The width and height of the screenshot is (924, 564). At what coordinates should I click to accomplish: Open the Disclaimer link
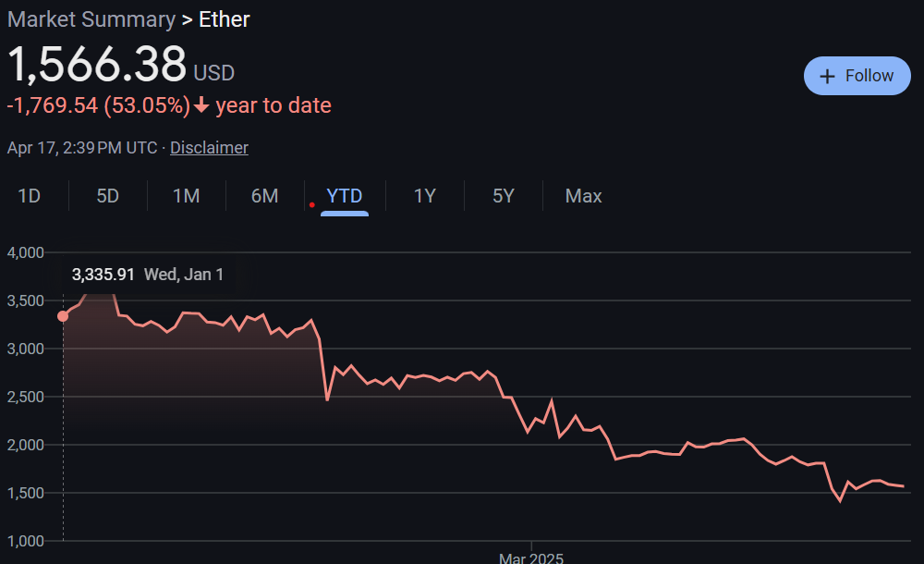(209, 148)
